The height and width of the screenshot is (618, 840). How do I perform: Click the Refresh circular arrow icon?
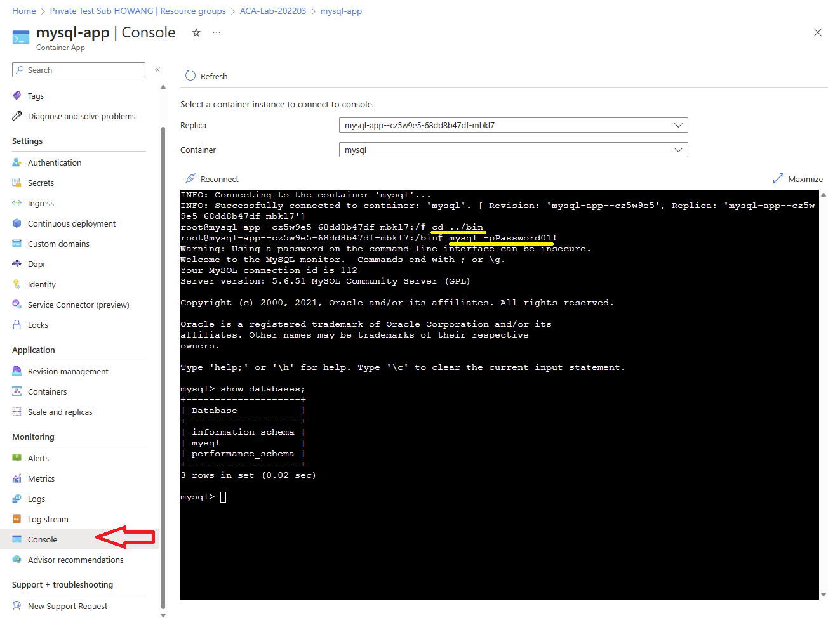(190, 76)
